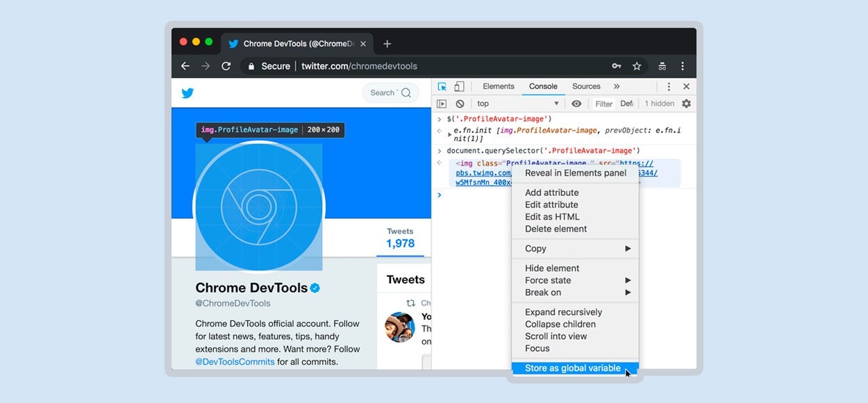868x403 pixels.
Task: Open the Break on submenu
Action: point(575,293)
